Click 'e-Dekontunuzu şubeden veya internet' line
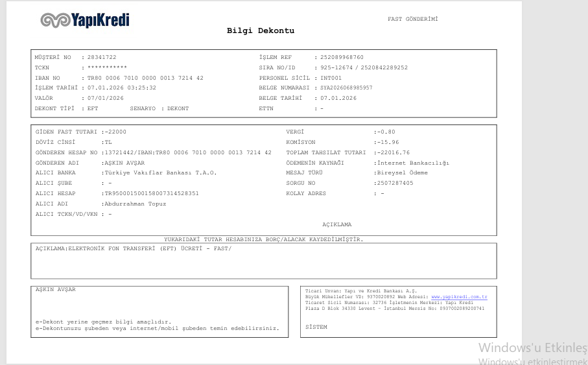This screenshot has width=588, height=365. pyautogui.click(x=157, y=328)
